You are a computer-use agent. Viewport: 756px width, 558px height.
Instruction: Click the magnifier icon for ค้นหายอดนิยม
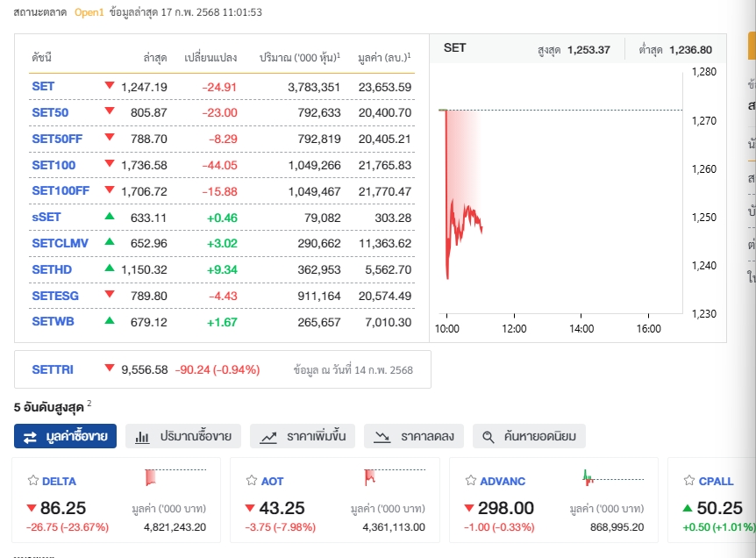click(x=489, y=436)
